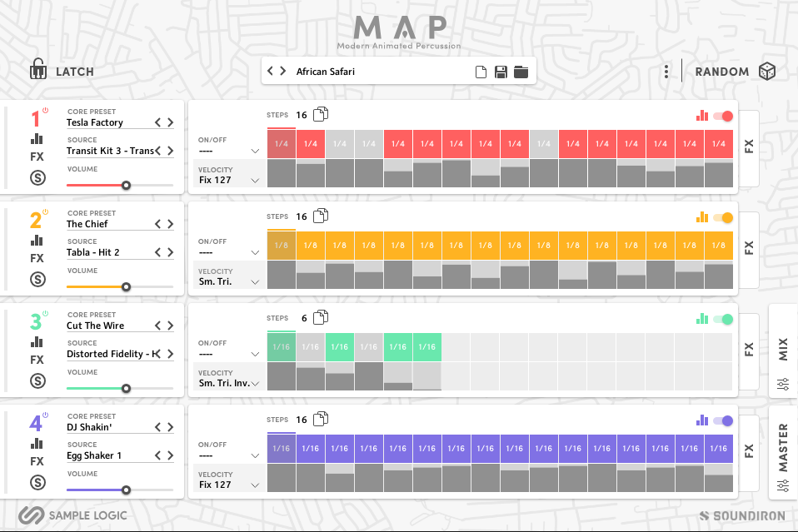The height and width of the screenshot is (532, 798).
Task: Open the MASTER side tab
Action: pyautogui.click(x=783, y=451)
